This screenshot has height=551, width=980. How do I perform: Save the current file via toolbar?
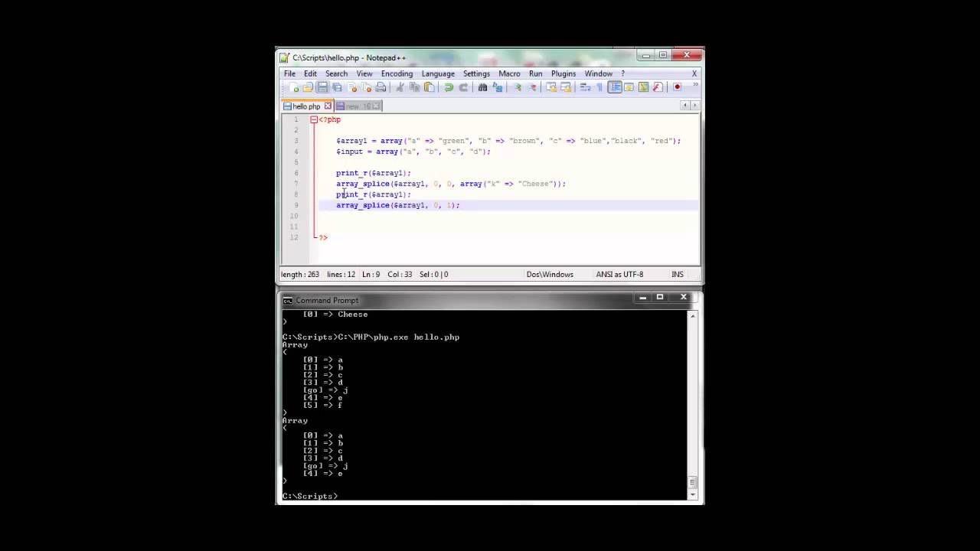click(x=322, y=87)
